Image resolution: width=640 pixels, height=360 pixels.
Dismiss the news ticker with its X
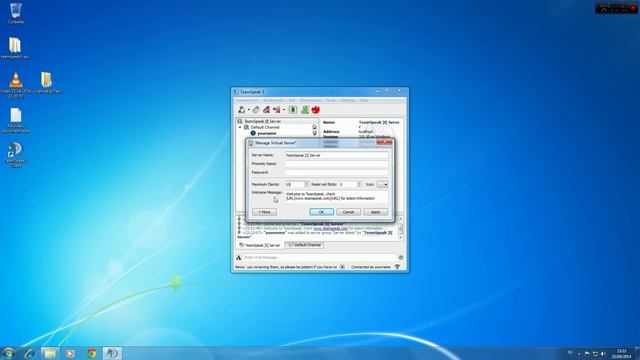click(x=342, y=267)
